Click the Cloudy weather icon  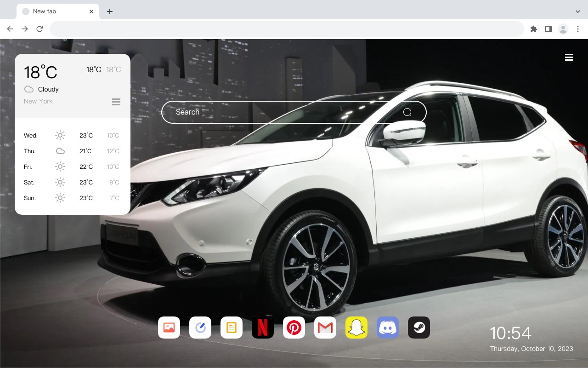tap(29, 89)
